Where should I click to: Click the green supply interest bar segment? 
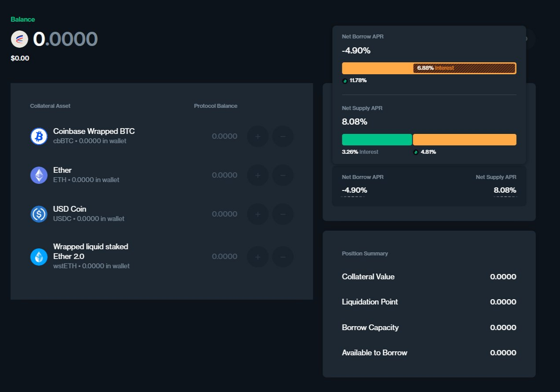pos(377,140)
